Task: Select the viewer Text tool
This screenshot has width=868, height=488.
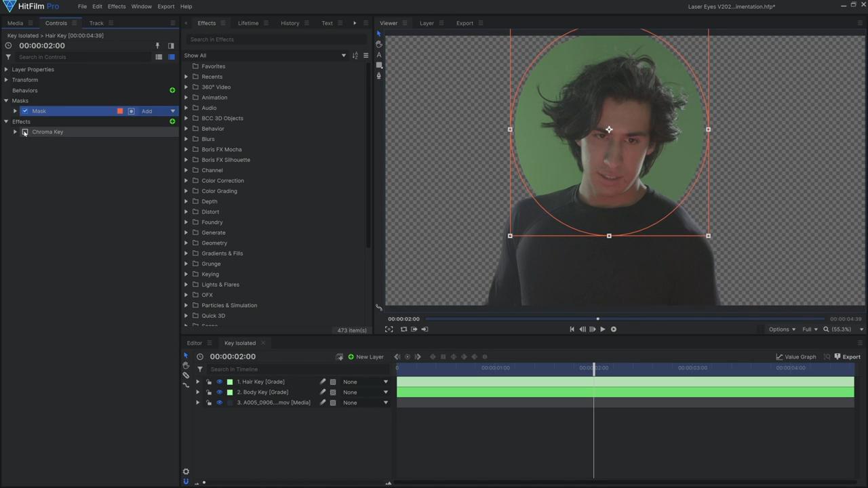Action: point(379,55)
